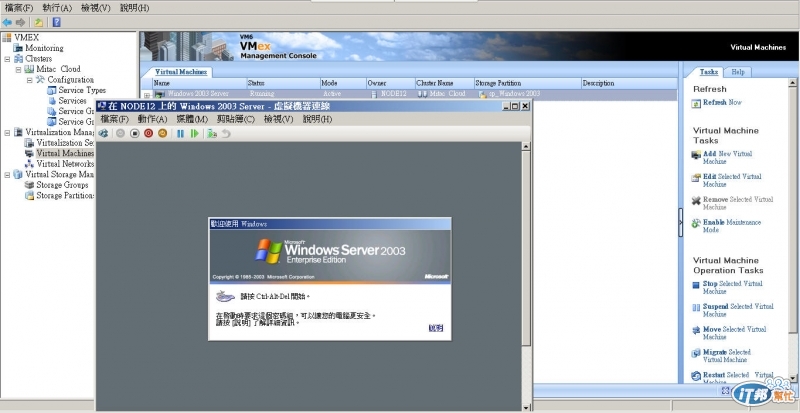Click the Suspend Selected Virtual Machine icon
This screenshot has width=800, height=413.
[696, 308]
